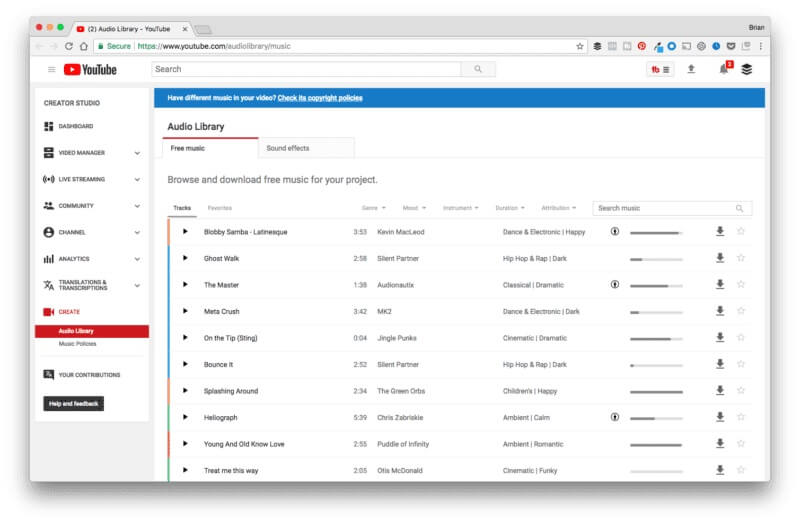Play the Bounce It track

185,364
